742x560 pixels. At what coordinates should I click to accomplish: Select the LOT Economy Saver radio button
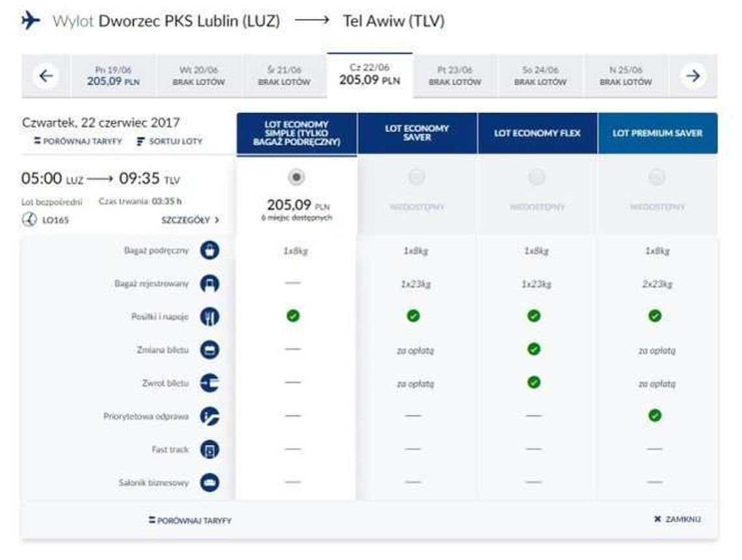point(417,176)
